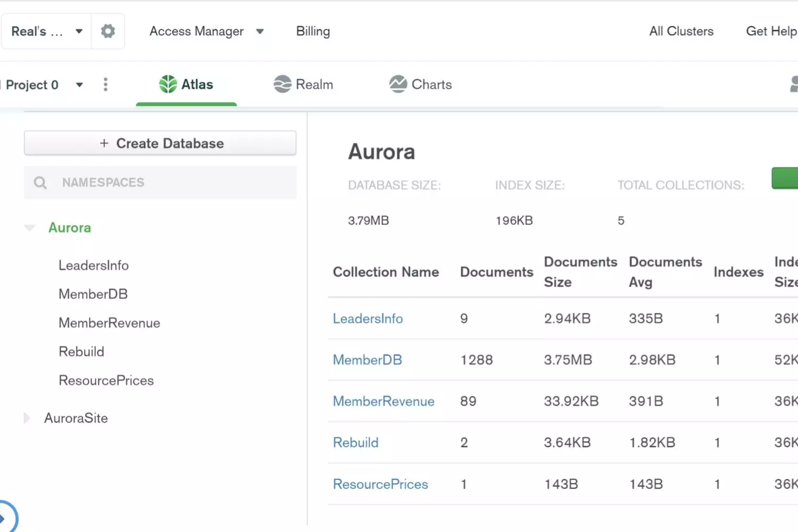
Task: Click the 1288 documents cell
Action: (477, 360)
